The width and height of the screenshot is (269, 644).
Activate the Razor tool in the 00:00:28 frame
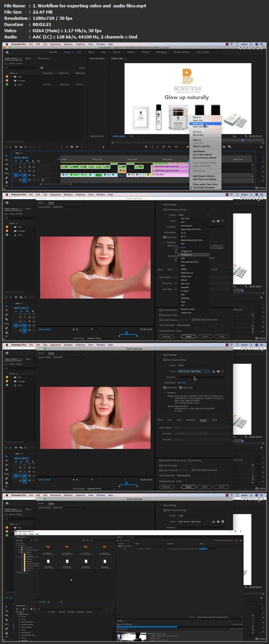7,169
